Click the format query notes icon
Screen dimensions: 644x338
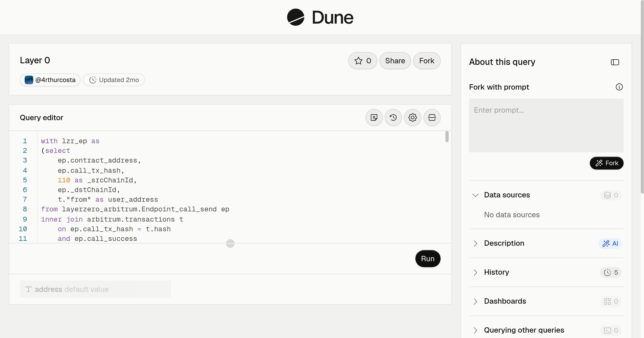[x=374, y=117]
